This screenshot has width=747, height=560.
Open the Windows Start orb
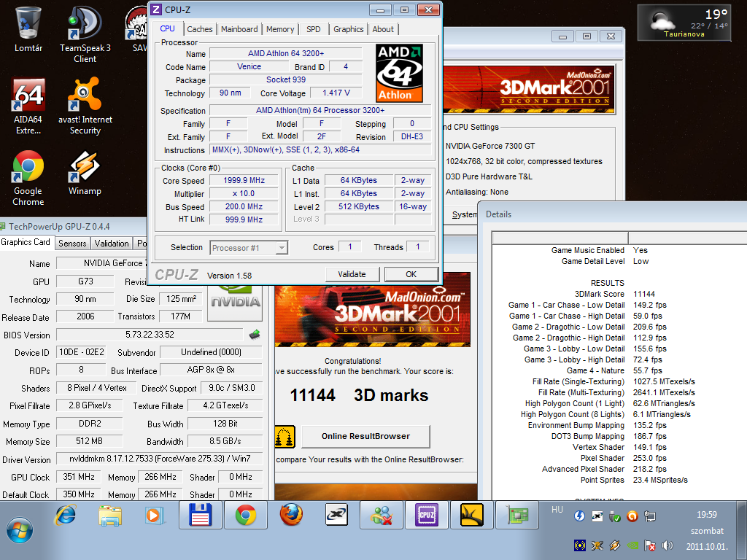20,531
